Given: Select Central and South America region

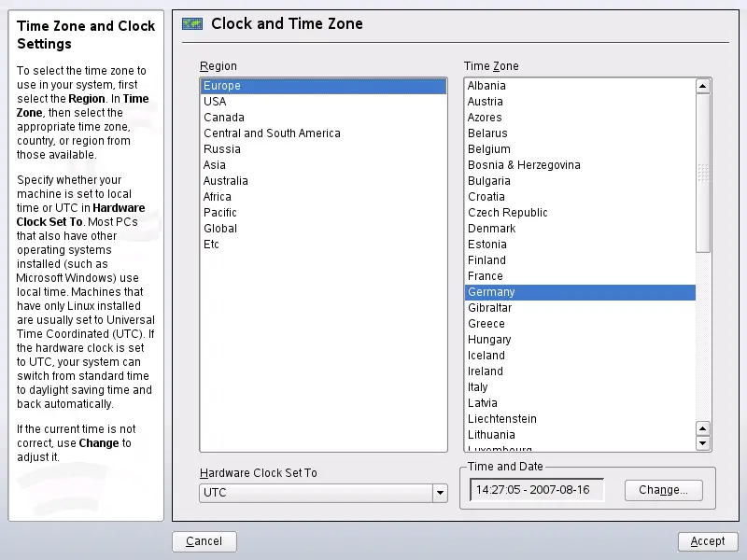Looking at the screenshot, I should click(x=272, y=133).
